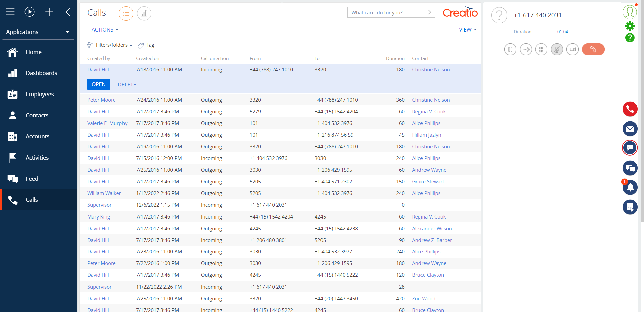
Task: Switch to analytics chart view
Action: (x=144, y=14)
